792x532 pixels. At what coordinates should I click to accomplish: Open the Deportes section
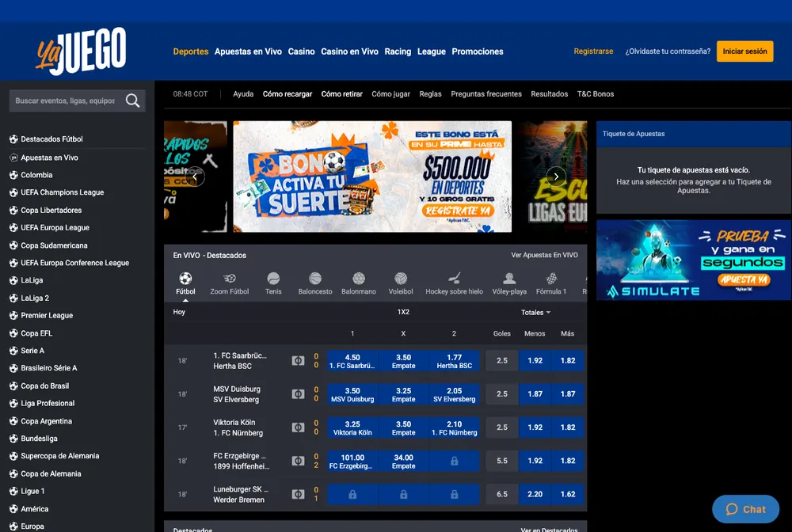190,51
